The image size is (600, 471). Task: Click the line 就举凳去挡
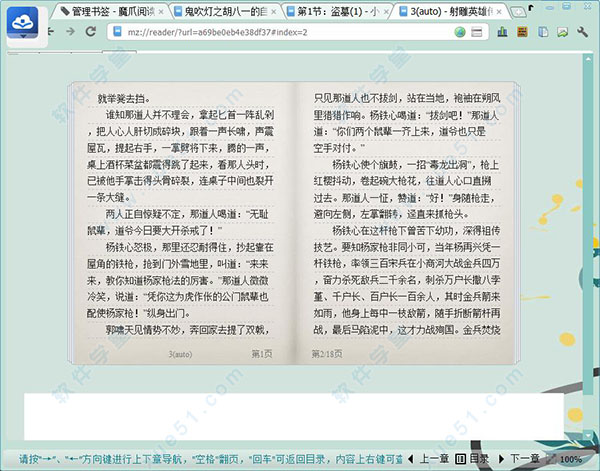[x=124, y=99]
